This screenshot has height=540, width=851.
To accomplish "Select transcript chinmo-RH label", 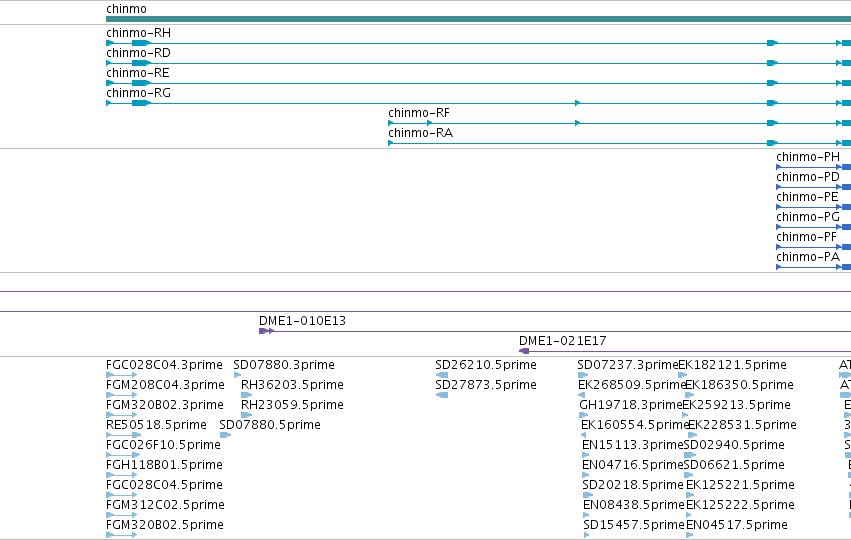I will point(138,33).
